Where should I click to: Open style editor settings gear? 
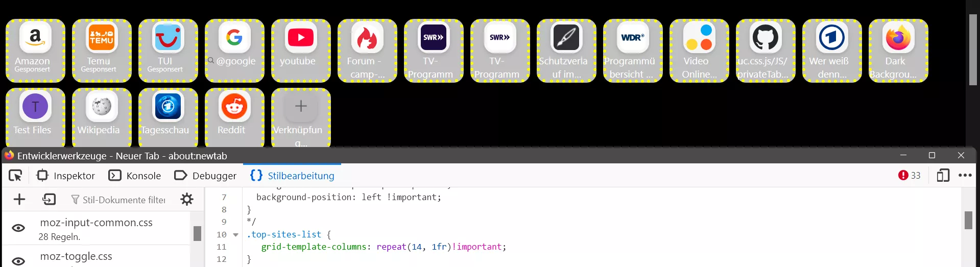187,199
